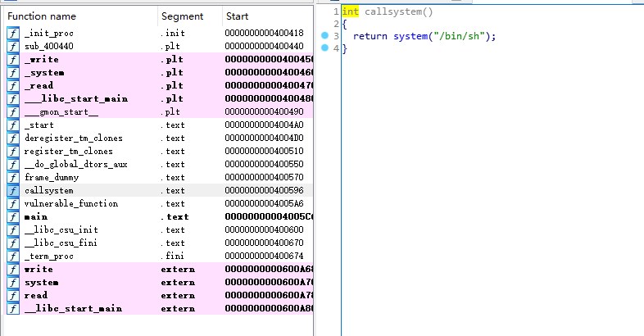The width and height of the screenshot is (644, 336).
Task: Select the frame_dummy function row
Action: [52, 177]
